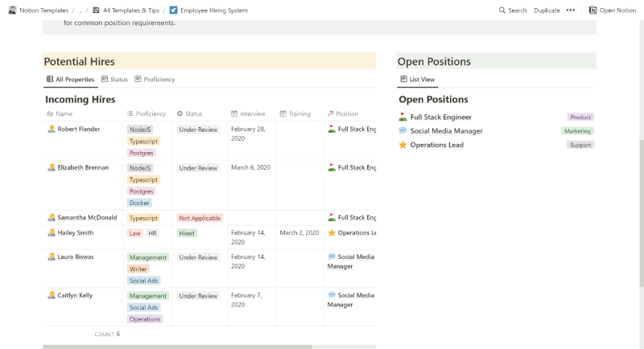Screen dimensions: 644x349
Task: Click the Operations proficiency tag
Action: click(x=145, y=319)
